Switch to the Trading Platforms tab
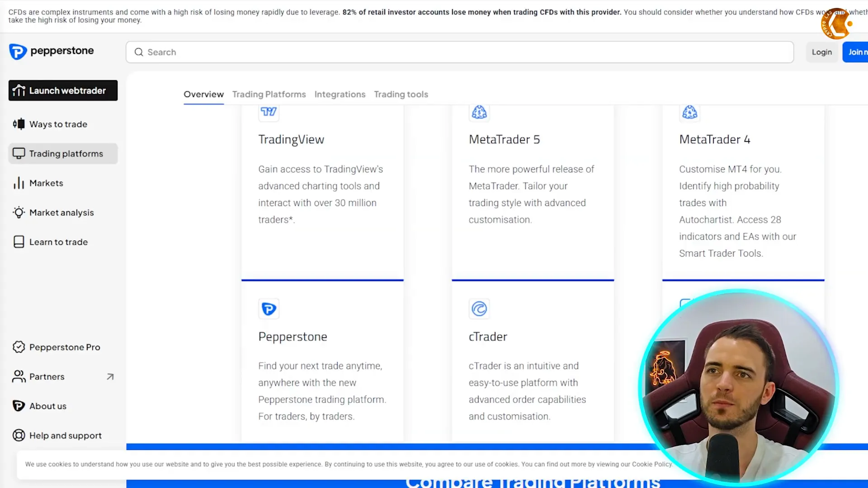Image resolution: width=868 pixels, height=488 pixels. click(x=269, y=94)
